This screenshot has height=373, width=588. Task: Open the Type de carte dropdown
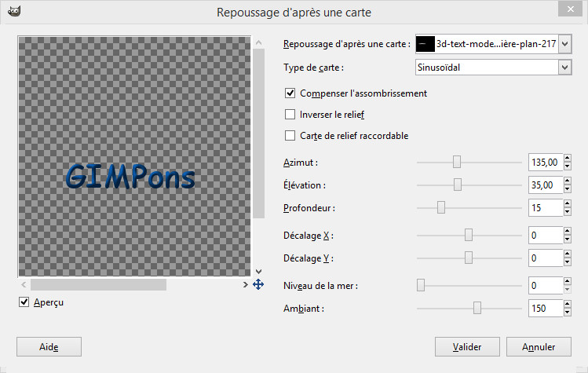click(x=564, y=68)
